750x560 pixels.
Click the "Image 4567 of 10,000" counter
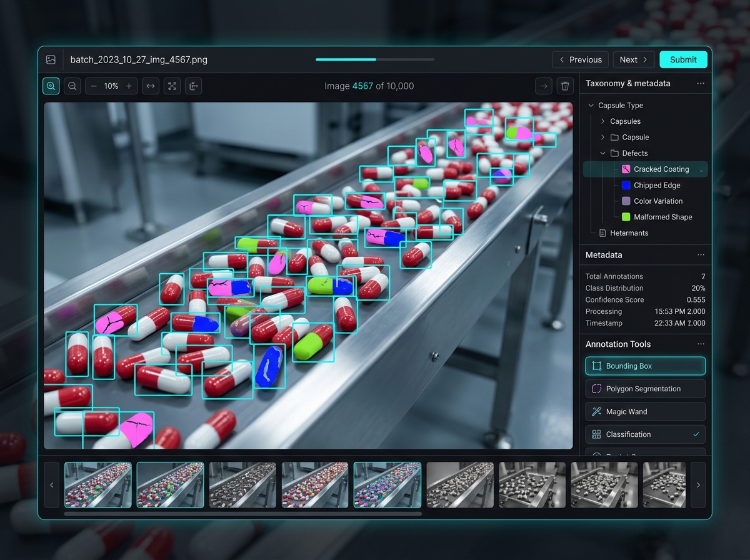[x=369, y=86]
